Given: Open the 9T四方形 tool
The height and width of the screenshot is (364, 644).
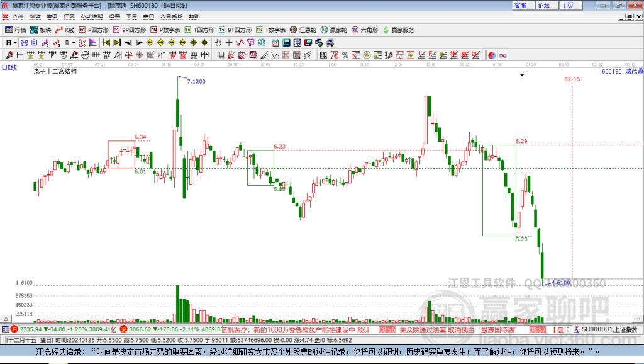Looking at the screenshot, I should (x=235, y=30).
